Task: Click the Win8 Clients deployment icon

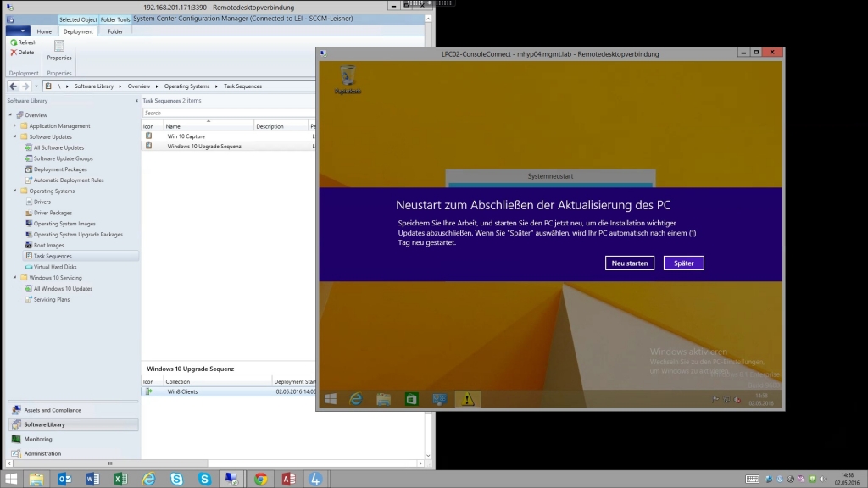Action: click(x=148, y=391)
